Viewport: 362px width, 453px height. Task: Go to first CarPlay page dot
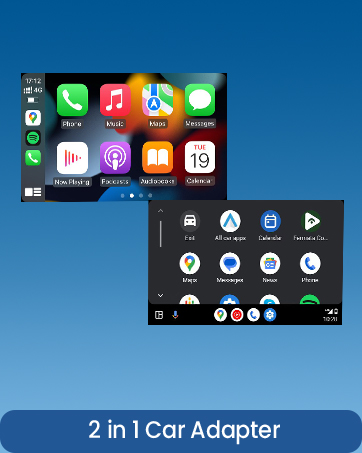click(123, 196)
